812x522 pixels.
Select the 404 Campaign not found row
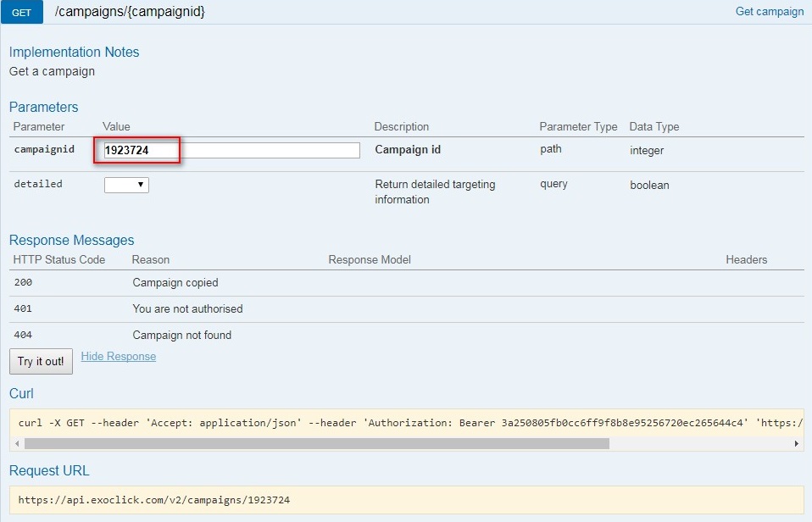[x=181, y=335]
